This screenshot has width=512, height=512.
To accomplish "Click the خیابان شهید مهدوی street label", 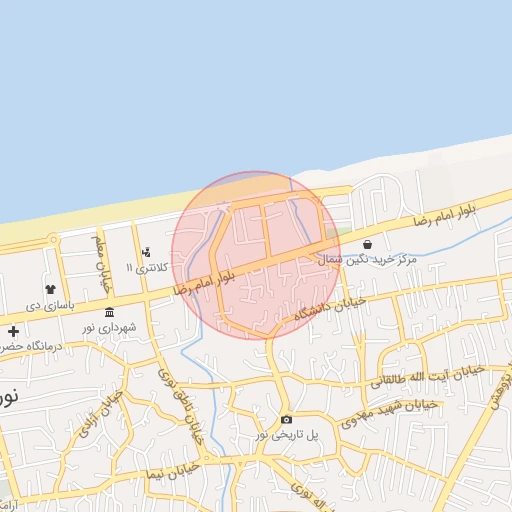I will click(389, 413).
